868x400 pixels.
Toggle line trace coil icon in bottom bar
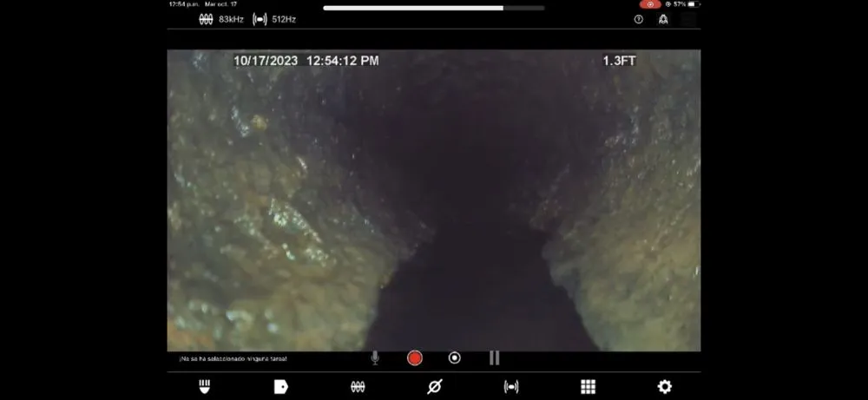(358, 387)
